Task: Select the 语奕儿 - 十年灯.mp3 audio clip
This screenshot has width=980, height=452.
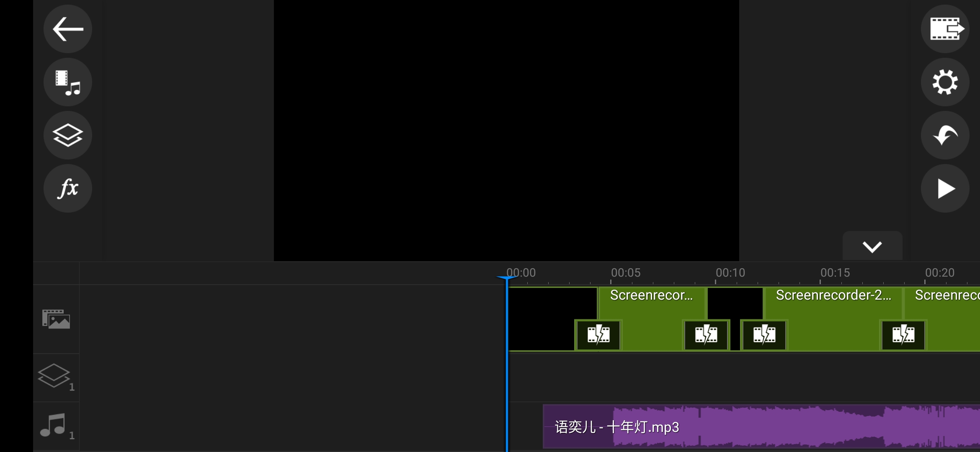Action: click(x=616, y=427)
